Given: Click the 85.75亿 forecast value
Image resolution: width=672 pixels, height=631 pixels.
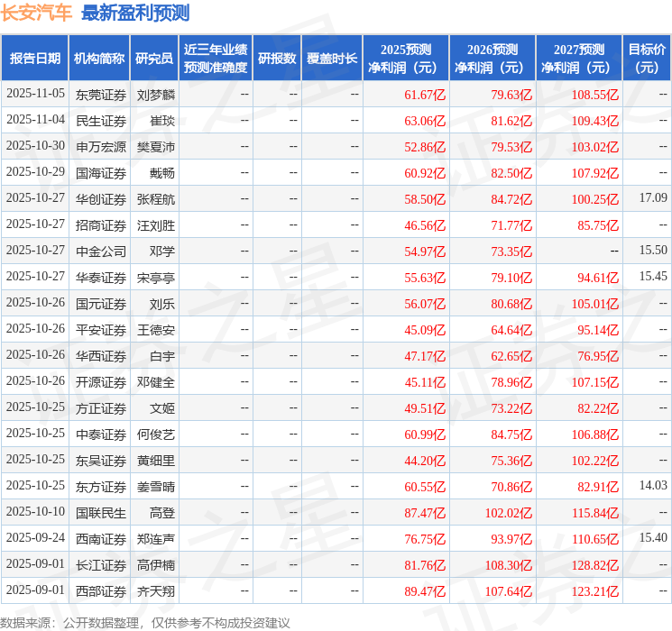Looking at the screenshot, I should tap(598, 225).
